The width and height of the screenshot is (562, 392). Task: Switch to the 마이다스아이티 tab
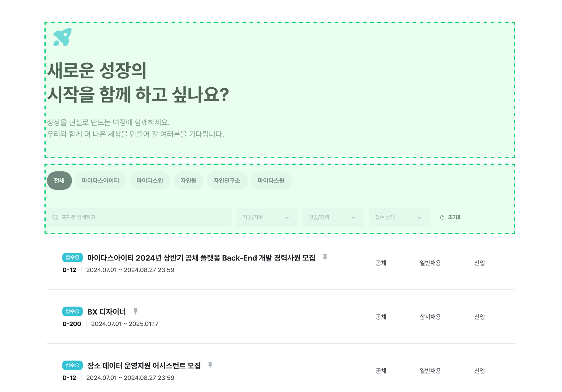point(100,181)
